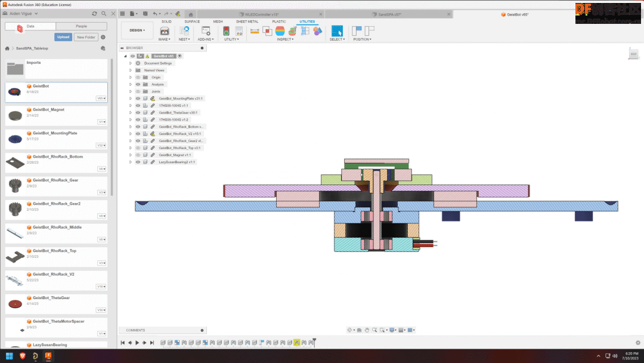Hide LazySusanBearing2 v1:1 component
This screenshot has width=644, height=363.
pyautogui.click(x=138, y=162)
